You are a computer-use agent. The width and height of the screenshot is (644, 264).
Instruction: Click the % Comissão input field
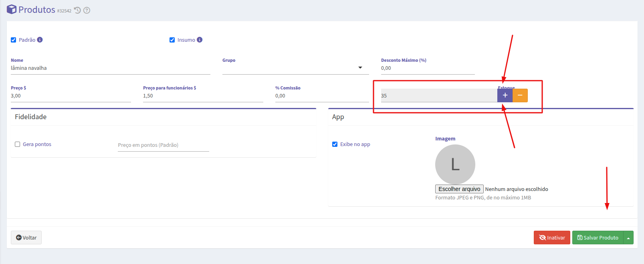[x=322, y=96]
